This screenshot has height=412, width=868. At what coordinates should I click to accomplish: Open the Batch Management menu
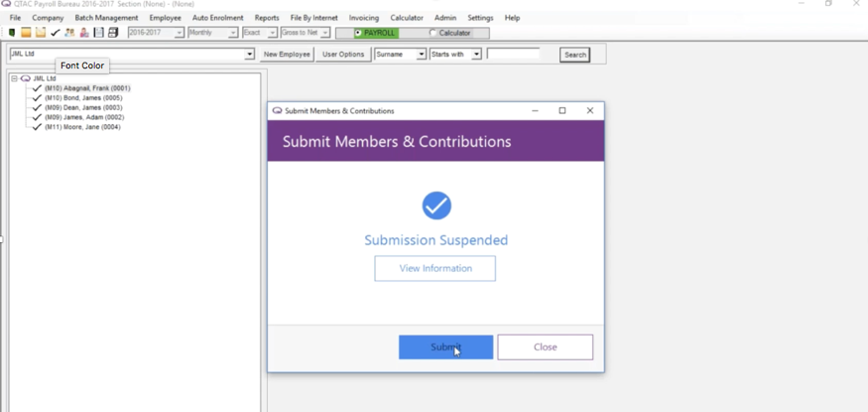pyautogui.click(x=106, y=18)
